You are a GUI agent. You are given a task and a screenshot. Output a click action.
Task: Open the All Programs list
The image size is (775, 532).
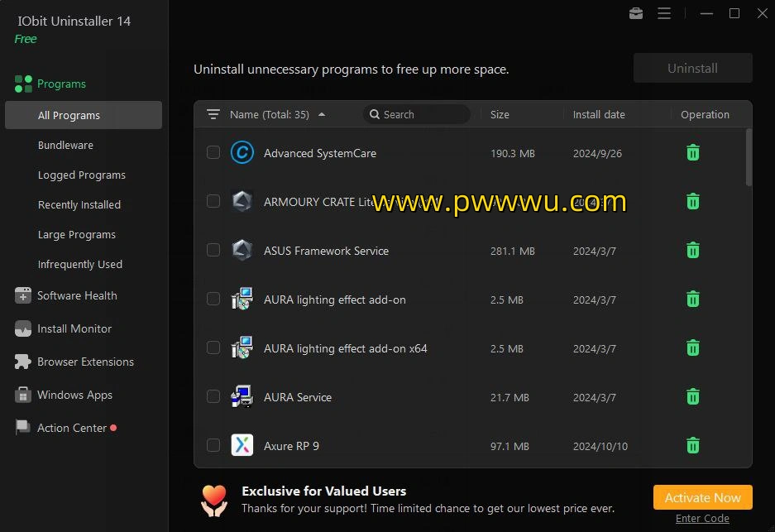84,115
